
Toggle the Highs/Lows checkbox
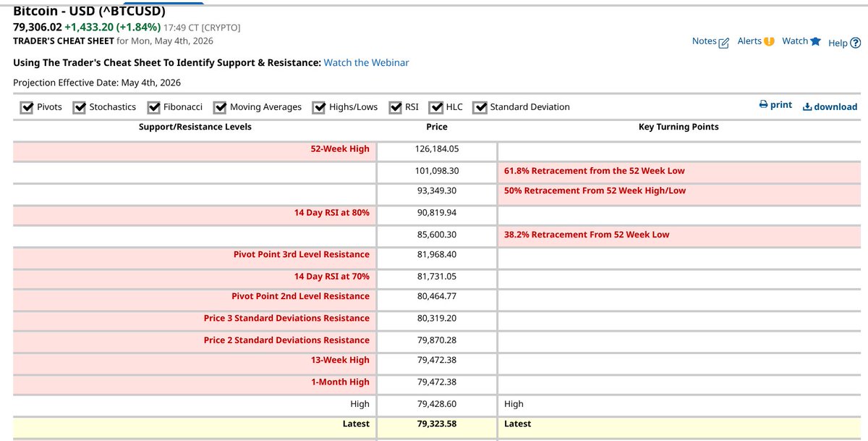click(x=319, y=107)
